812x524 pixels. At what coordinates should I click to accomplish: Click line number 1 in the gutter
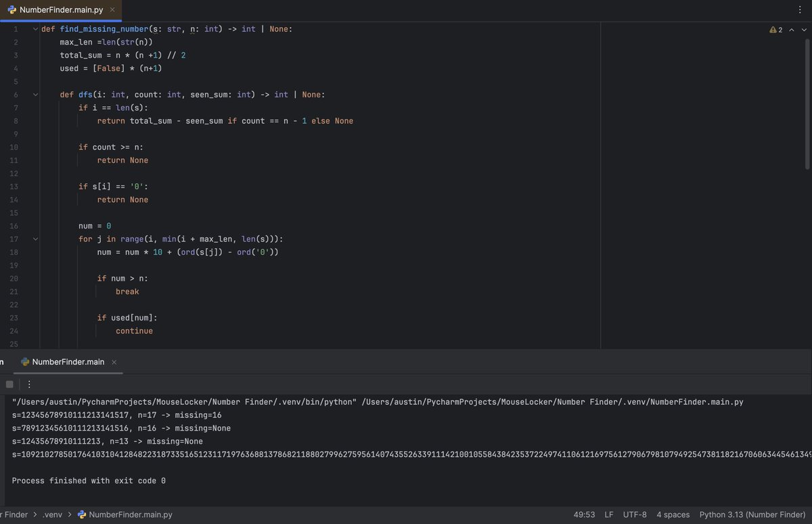click(16, 29)
